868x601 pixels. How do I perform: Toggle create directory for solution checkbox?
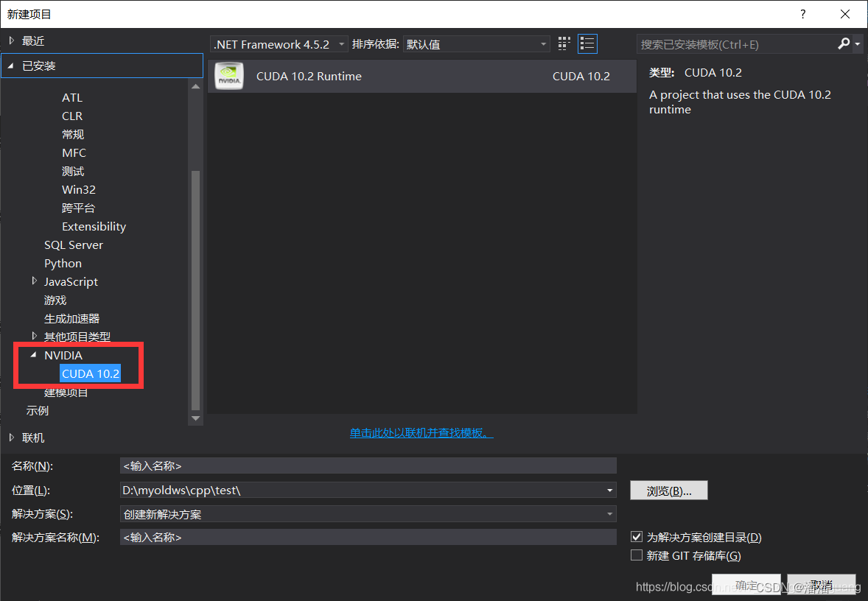point(637,537)
